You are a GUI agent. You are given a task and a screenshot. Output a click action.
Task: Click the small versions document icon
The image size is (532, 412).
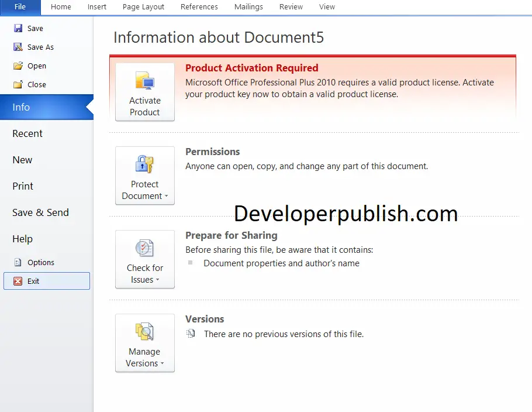point(191,334)
